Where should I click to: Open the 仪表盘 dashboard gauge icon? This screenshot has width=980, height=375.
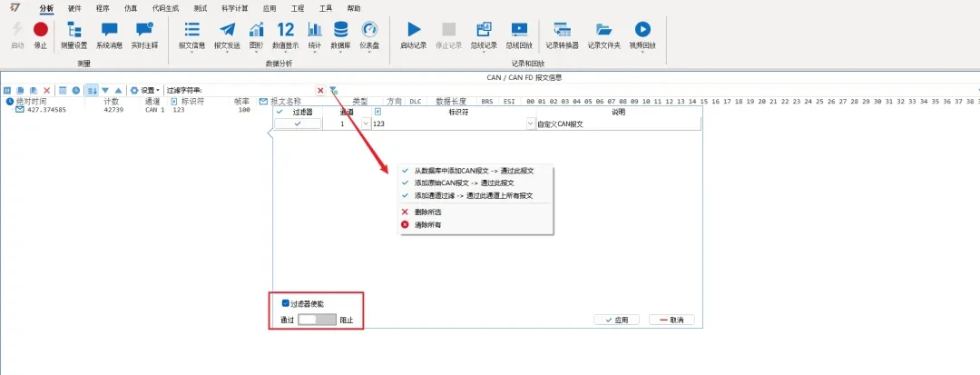coord(369,29)
